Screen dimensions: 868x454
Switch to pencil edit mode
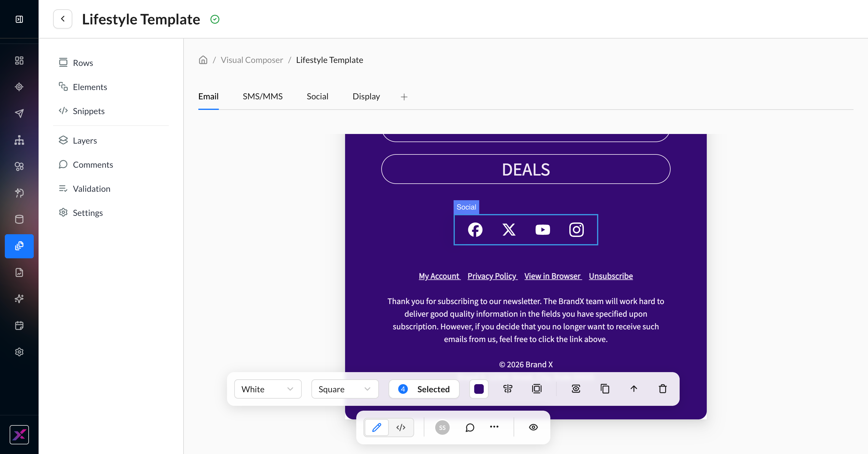(x=376, y=428)
